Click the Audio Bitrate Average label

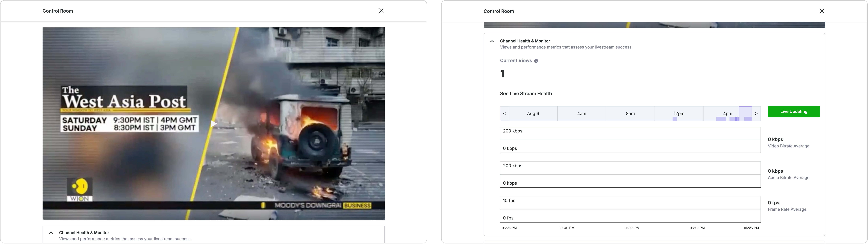(x=788, y=178)
